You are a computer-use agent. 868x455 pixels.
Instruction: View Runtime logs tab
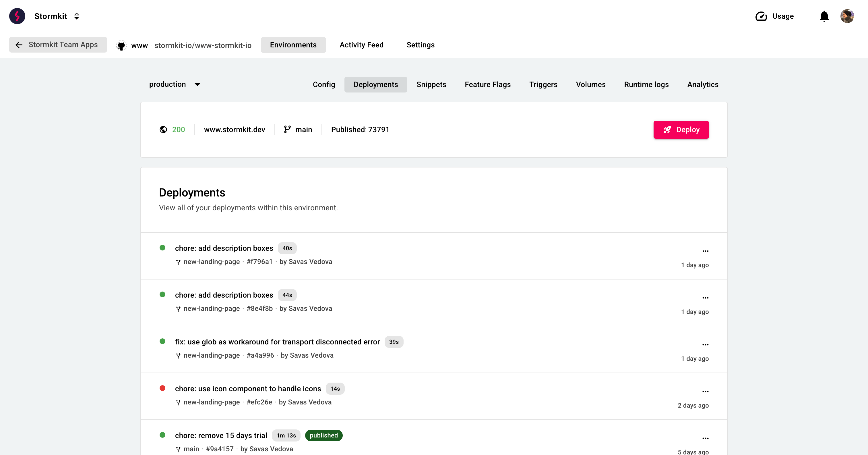pyautogui.click(x=646, y=84)
